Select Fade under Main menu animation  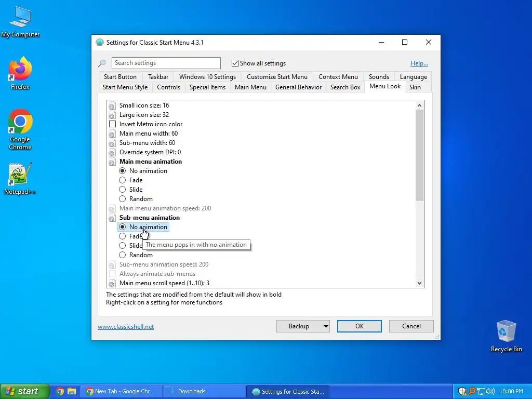pyautogui.click(x=123, y=180)
